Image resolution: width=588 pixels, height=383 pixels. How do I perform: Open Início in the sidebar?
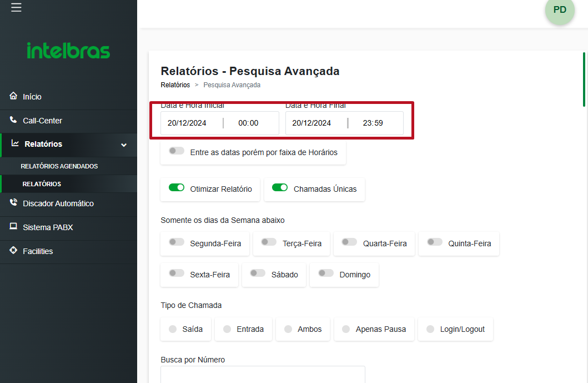tap(69, 97)
